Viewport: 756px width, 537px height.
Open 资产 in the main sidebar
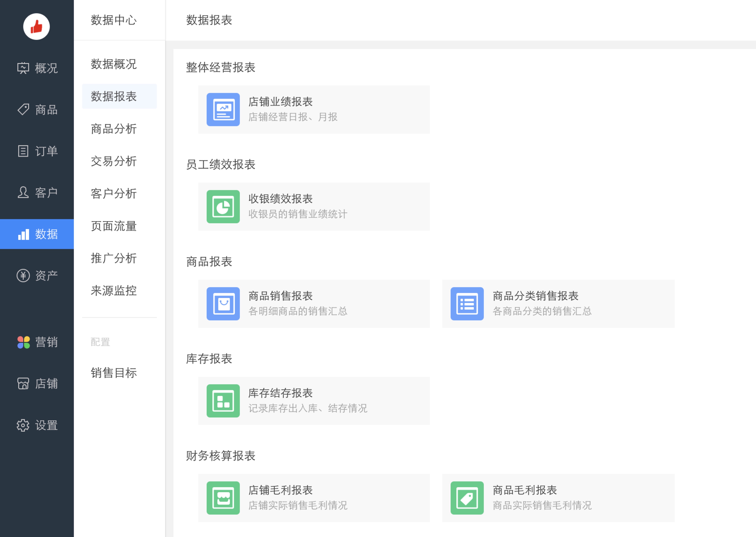click(37, 275)
